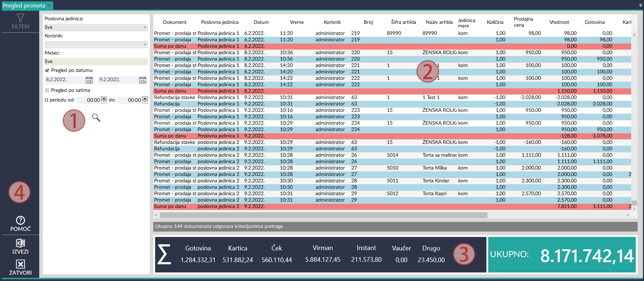
Task: Click ZATVORI to close the view
Action: point(20,267)
